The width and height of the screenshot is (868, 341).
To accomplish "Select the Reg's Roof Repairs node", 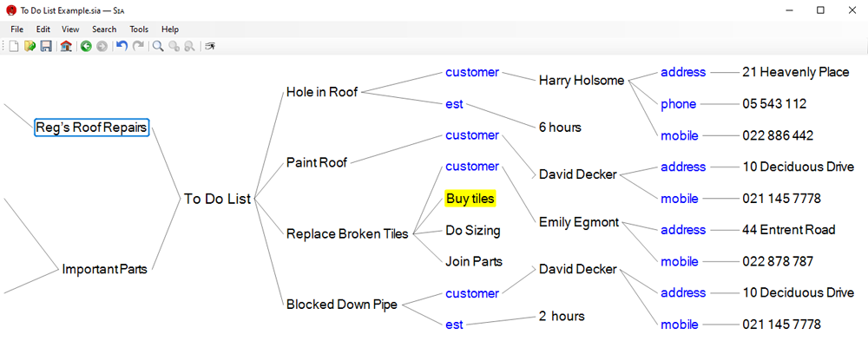I will coord(91,128).
